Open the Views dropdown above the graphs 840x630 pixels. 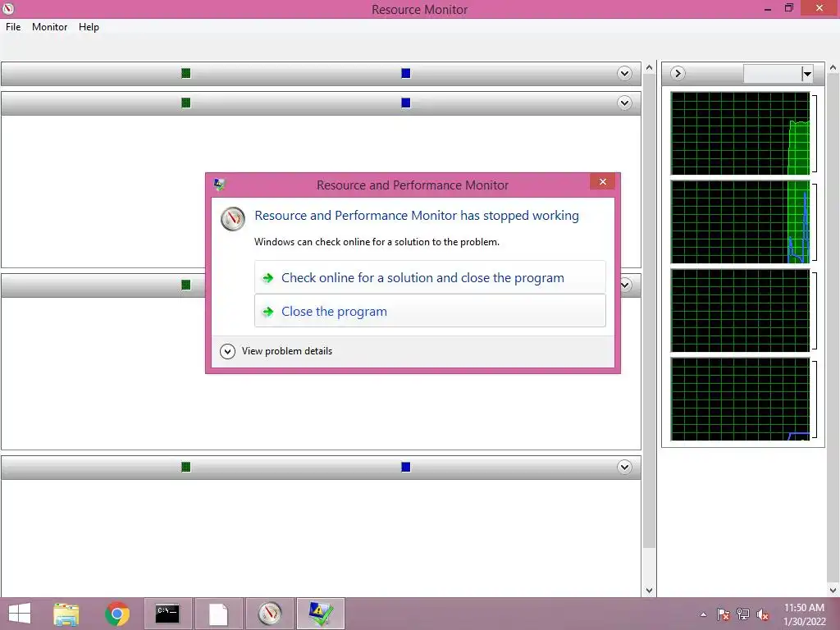[807, 73]
